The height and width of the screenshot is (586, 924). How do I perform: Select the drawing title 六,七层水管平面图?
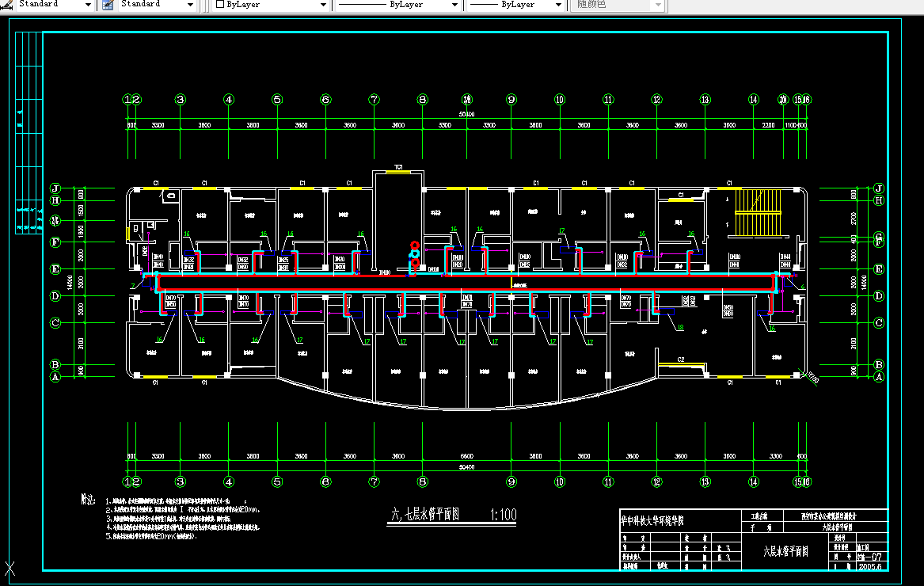pos(425,514)
